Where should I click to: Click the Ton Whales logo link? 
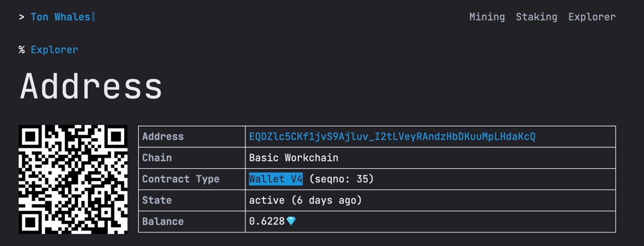pos(60,17)
